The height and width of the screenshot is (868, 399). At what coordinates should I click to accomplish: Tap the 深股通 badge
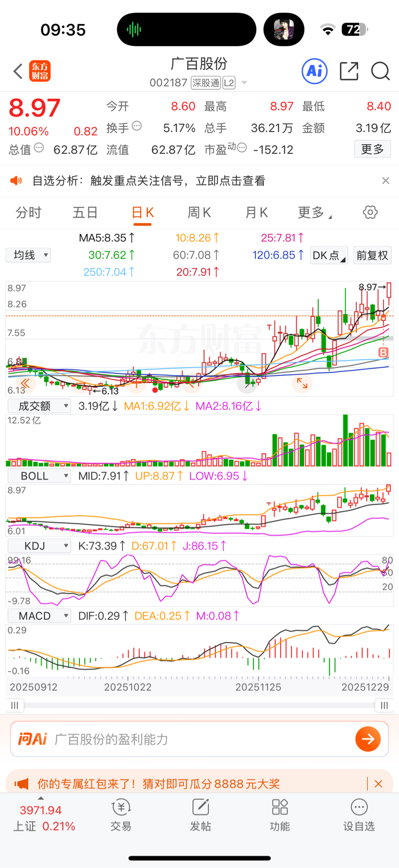[x=206, y=83]
